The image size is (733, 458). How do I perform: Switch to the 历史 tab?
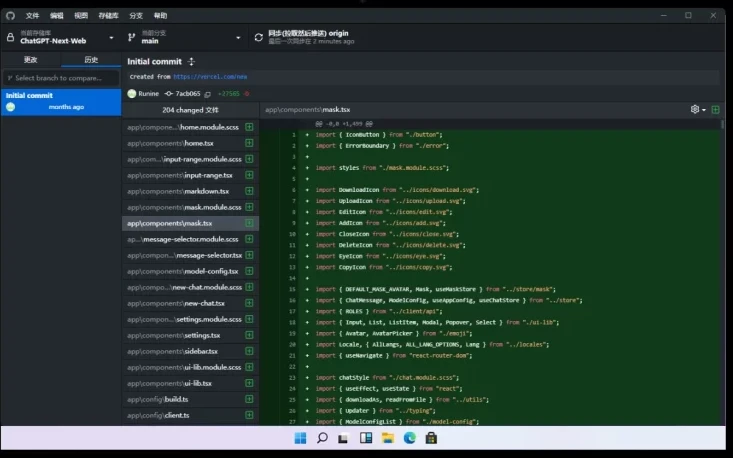(91, 59)
